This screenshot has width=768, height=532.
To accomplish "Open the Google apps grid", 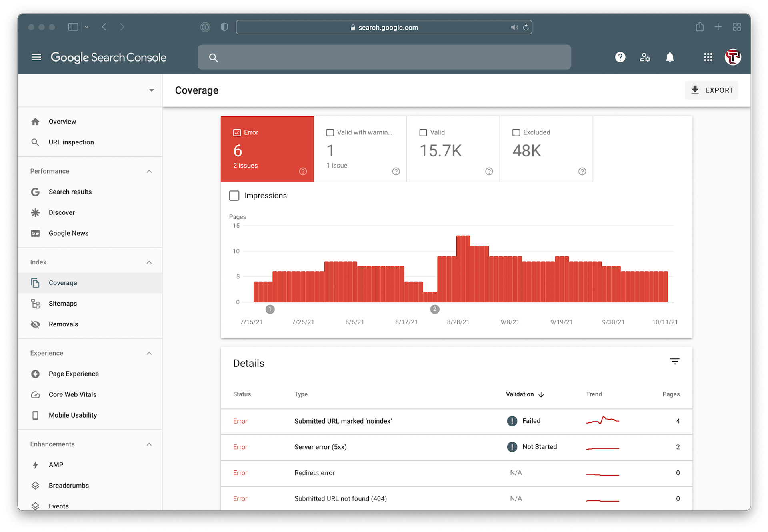I will (708, 57).
